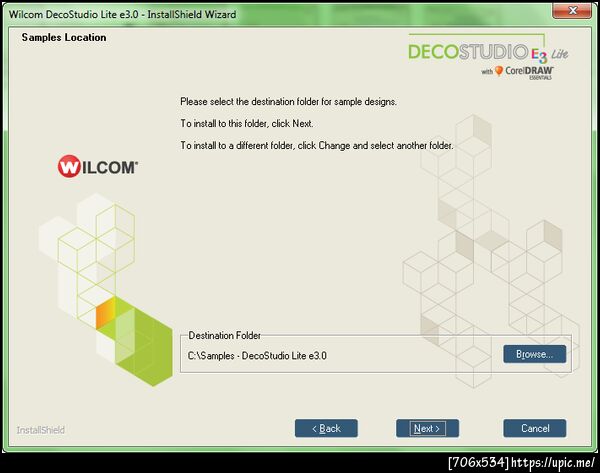Click the Samples Location heading
Screen dimensions: 600x473
[x=64, y=37]
